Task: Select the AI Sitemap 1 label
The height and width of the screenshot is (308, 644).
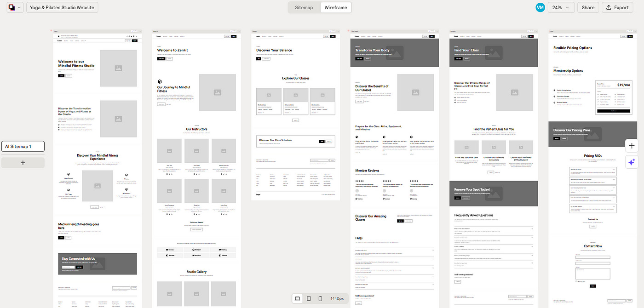Action: [23, 146]
